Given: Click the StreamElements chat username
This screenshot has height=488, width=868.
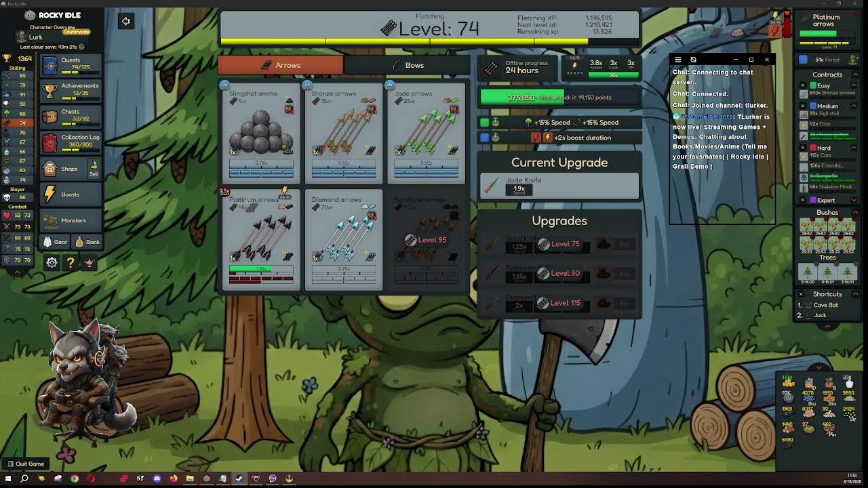Looking at the screenshot, I should (707, 117).
